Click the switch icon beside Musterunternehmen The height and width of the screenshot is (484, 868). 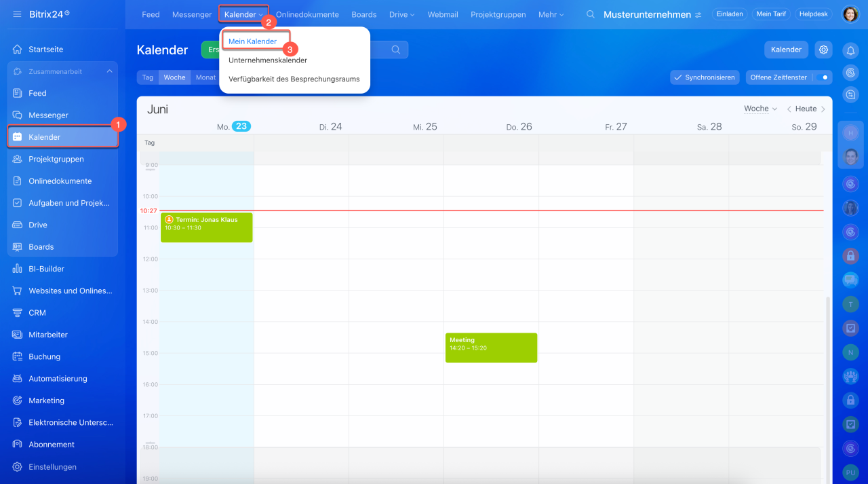(x=698, y=14)
